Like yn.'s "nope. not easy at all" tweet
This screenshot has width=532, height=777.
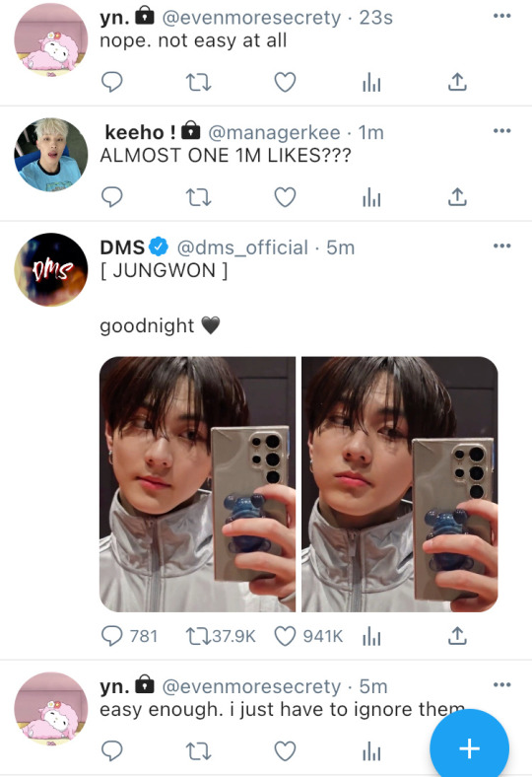[x=285, y=82]
